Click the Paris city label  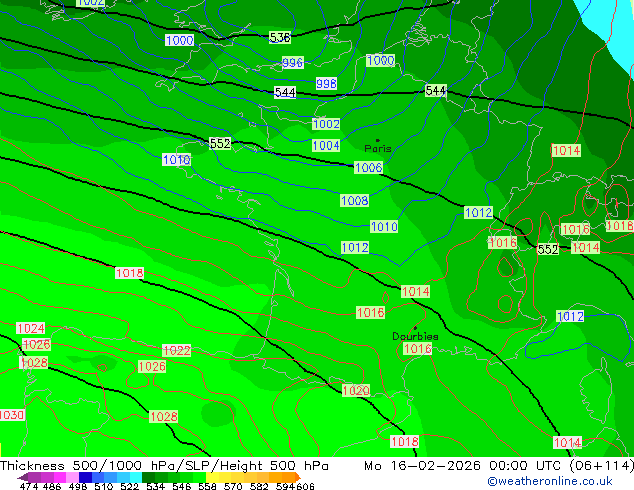coord(378,148)
